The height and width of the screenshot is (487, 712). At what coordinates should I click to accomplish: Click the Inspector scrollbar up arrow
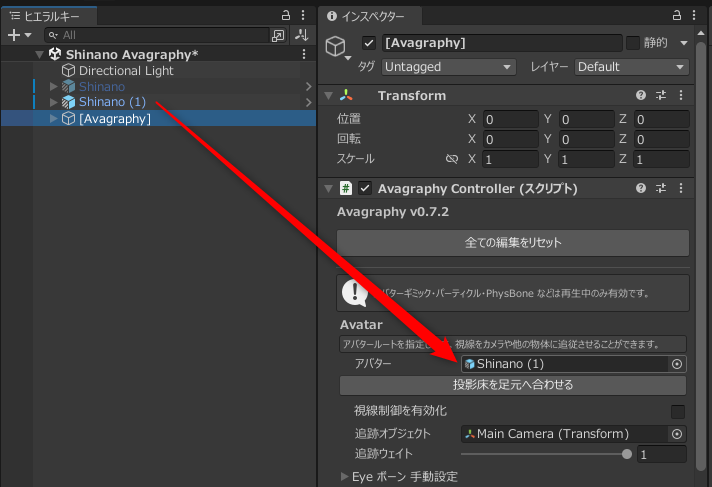pos(701,33)
